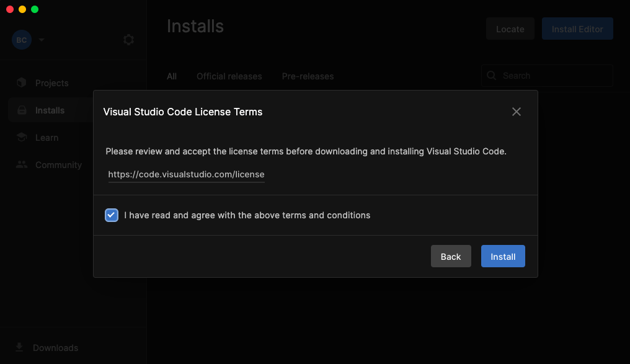Uncheck the agree with terms checkbox
630x364 pixels.
[x=111, y=215]
